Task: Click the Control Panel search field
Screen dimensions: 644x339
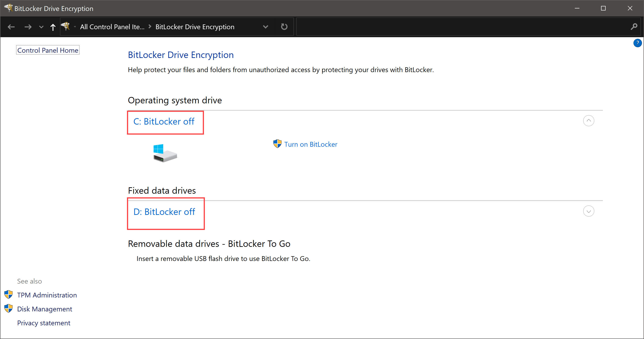Action: coord(462,27)
